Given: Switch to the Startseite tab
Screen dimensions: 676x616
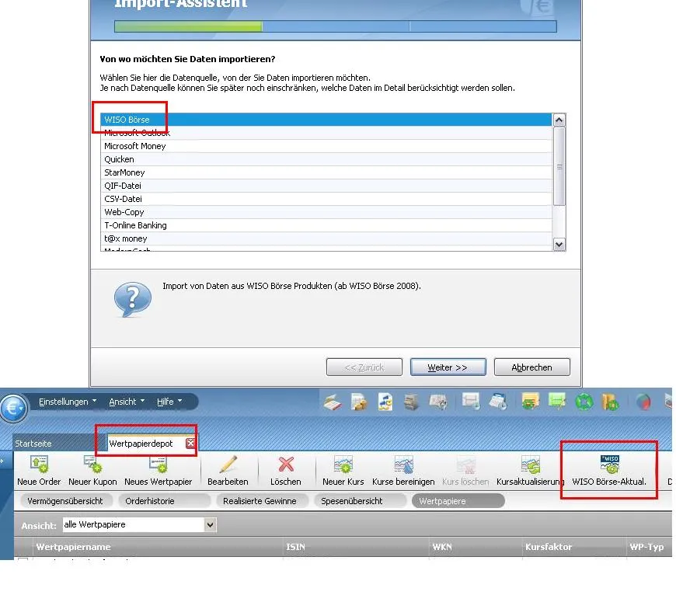Looking at the screenshot, I should pos(33,443).
